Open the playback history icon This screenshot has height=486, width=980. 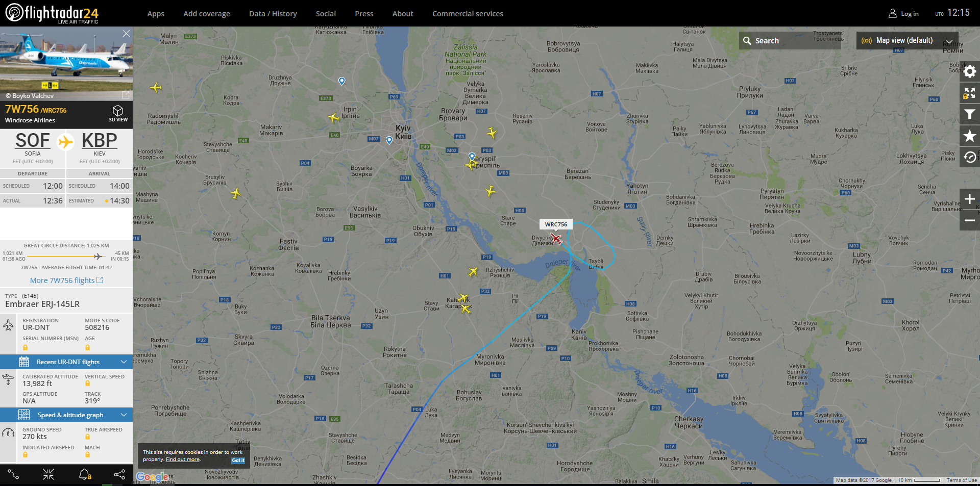point(970,157)
